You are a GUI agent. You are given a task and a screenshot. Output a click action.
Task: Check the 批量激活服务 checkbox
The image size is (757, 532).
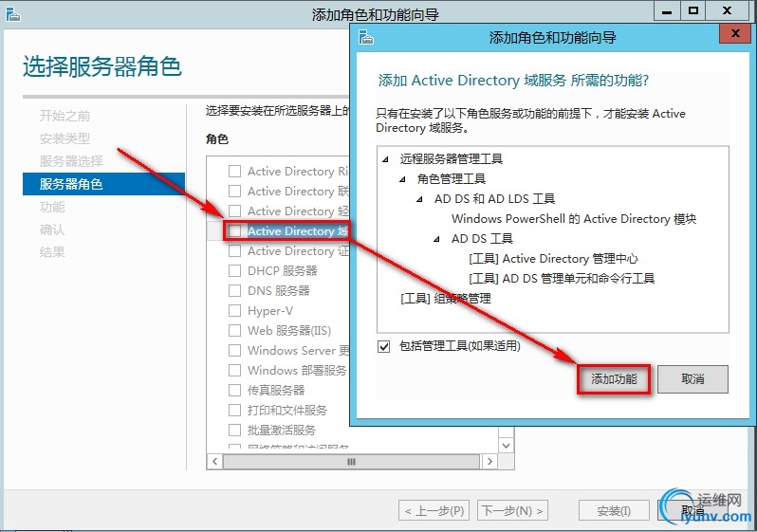click(x=234, y=430)
